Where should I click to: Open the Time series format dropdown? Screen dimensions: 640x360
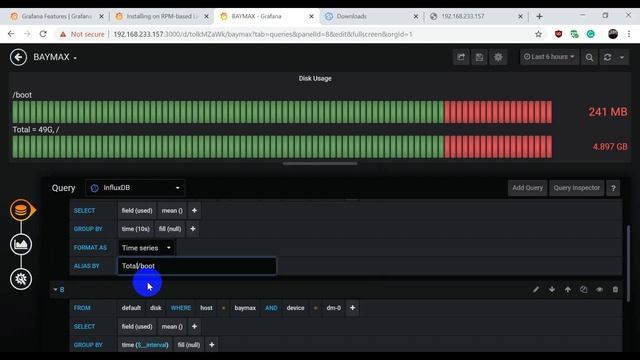click(146, 248)
